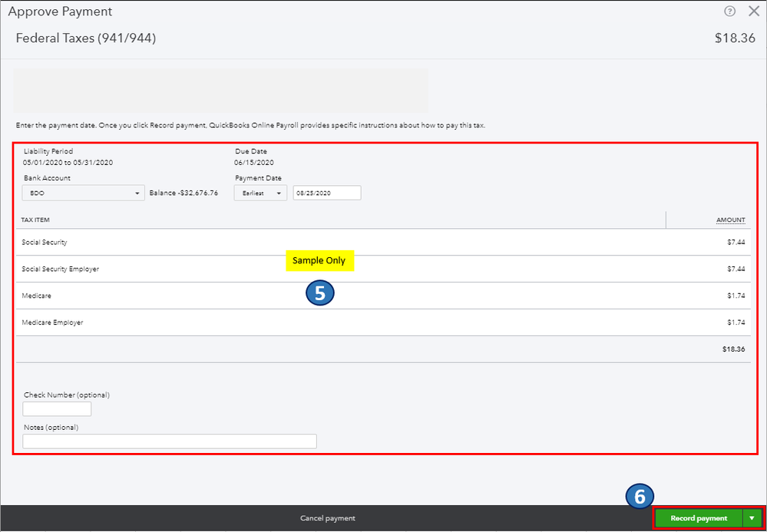This screenshot has width=767, height=532.
Task: Click the $18.36 amount in header
Action: pos(736,38)
